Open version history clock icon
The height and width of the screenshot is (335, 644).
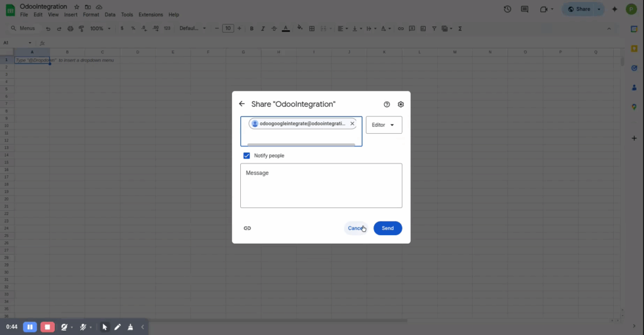pos(508,9)
